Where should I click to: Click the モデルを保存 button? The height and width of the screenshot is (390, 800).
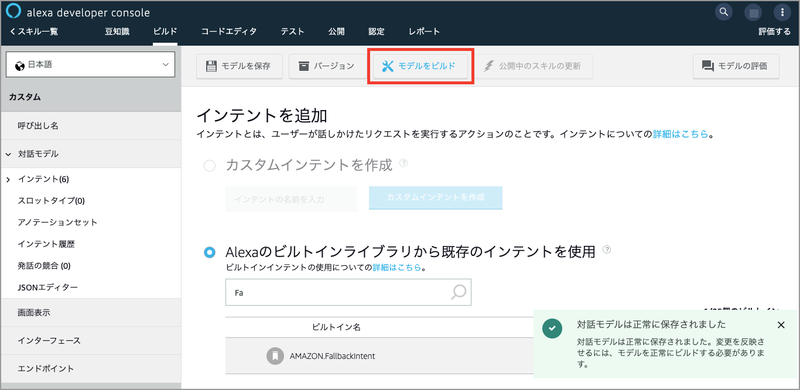pyautogui.click(x=239, y=66)
